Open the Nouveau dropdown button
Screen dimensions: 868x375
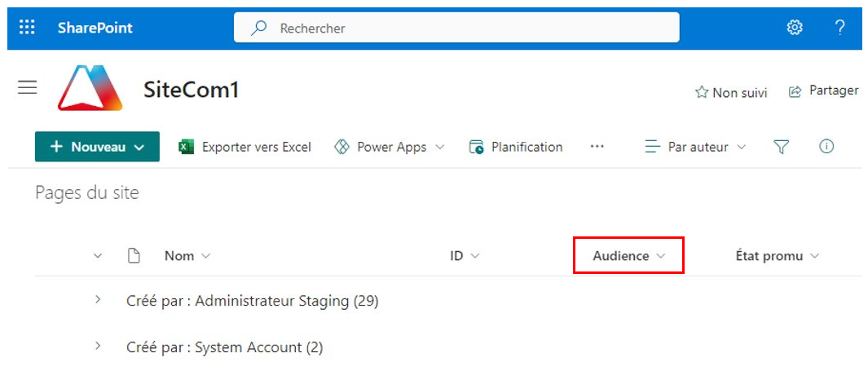point(98,147)
